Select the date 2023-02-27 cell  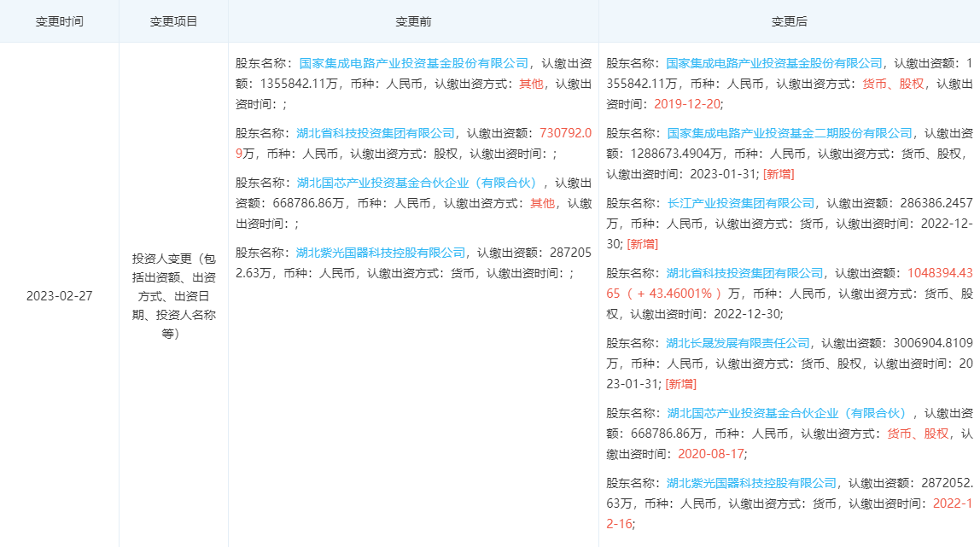[x=60, y=296]
